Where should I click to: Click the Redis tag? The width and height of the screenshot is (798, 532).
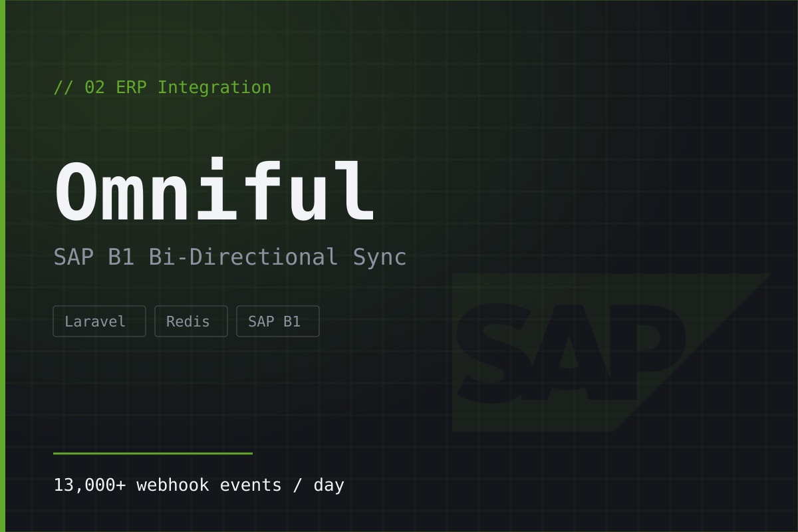tap(191, 321)
